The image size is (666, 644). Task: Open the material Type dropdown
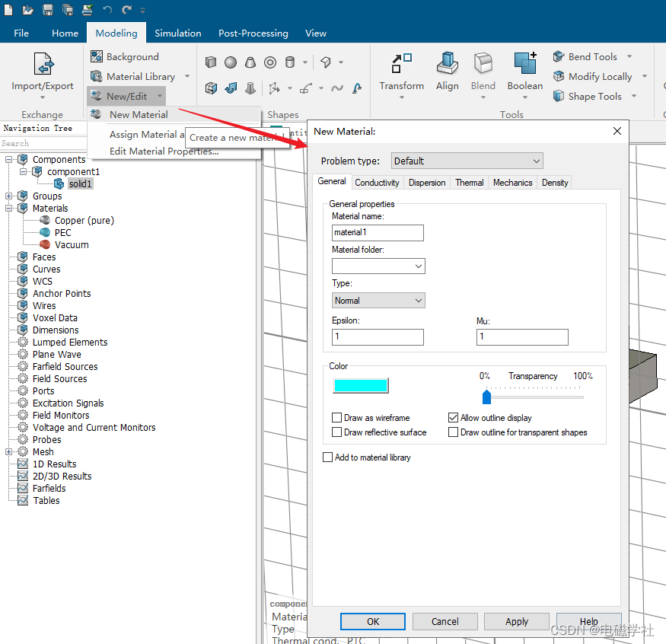pos(378,301)
